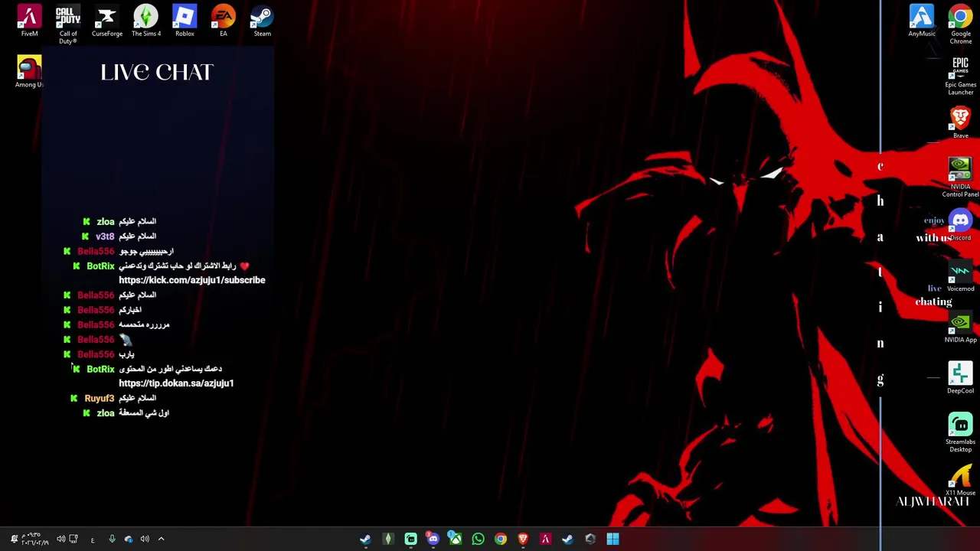This screenshot has height=551, width=980.
Task: Open the notification bell in the taskbar
Action: pyautogui.click(x=14, y=539)
